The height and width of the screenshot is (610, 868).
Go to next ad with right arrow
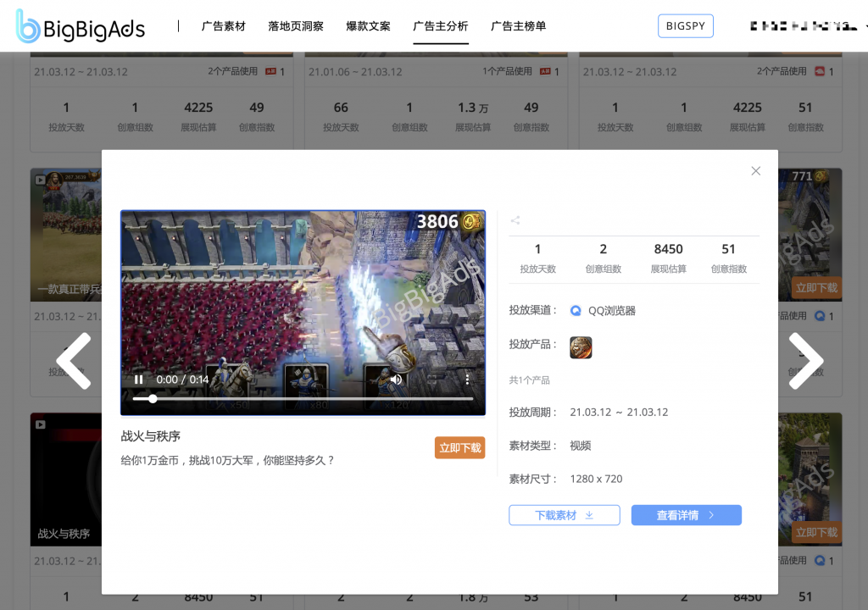[x=805, y=361]
